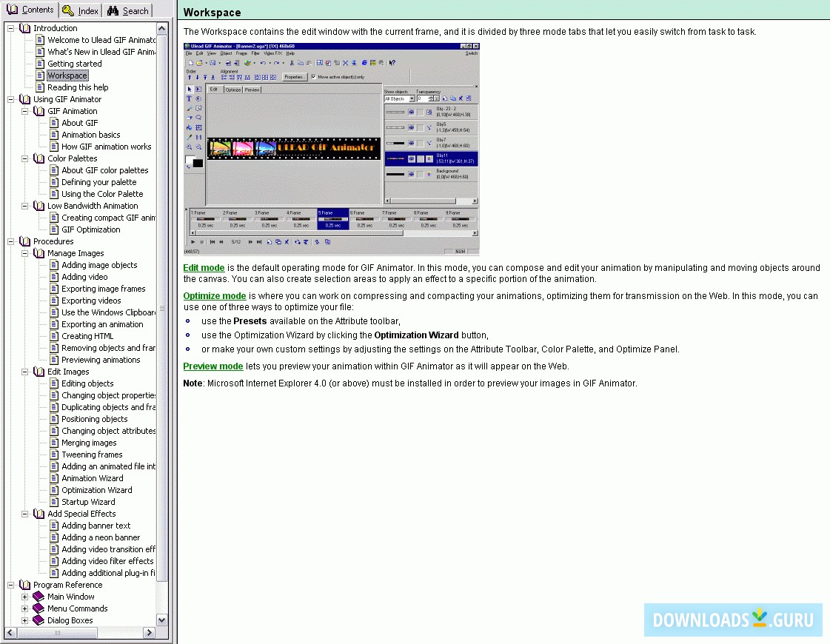Collapse the Introduction book
The image size is (830, 644).
(10, 27)
